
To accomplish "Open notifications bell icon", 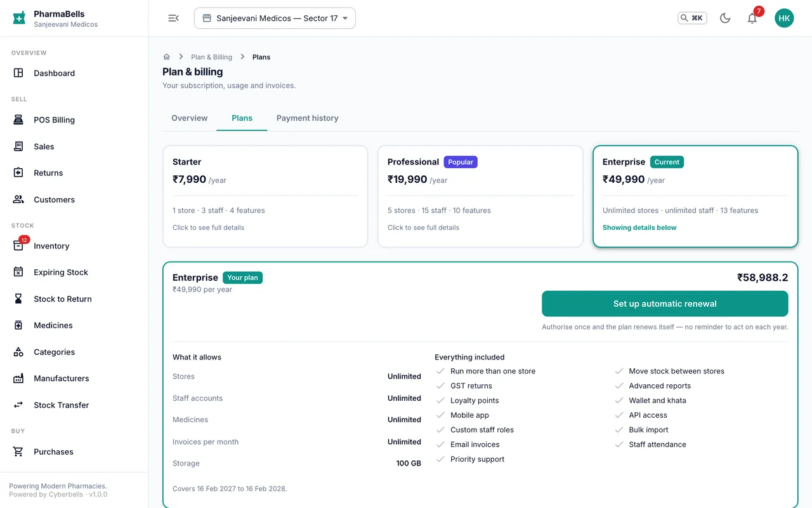I will (752, 18).
